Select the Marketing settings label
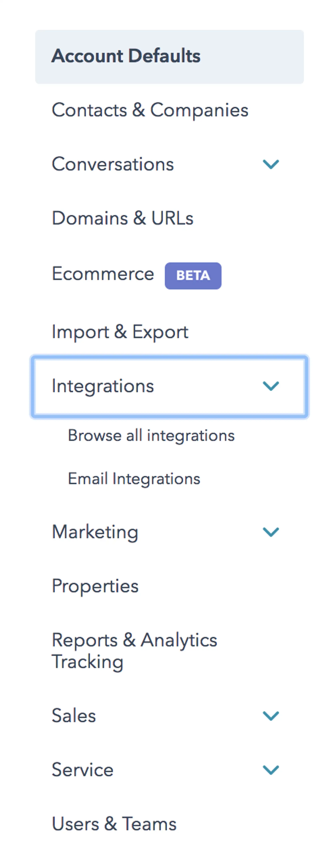 [x=95, y=532]
